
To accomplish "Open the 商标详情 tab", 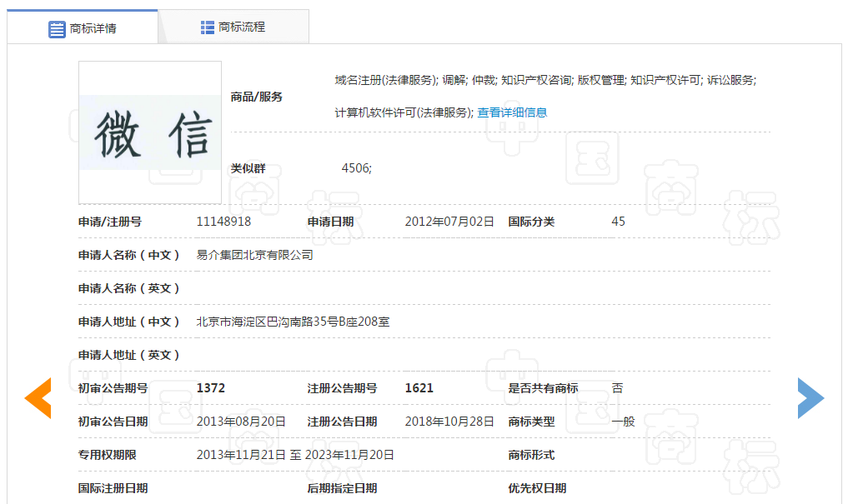I will point(83,27).
